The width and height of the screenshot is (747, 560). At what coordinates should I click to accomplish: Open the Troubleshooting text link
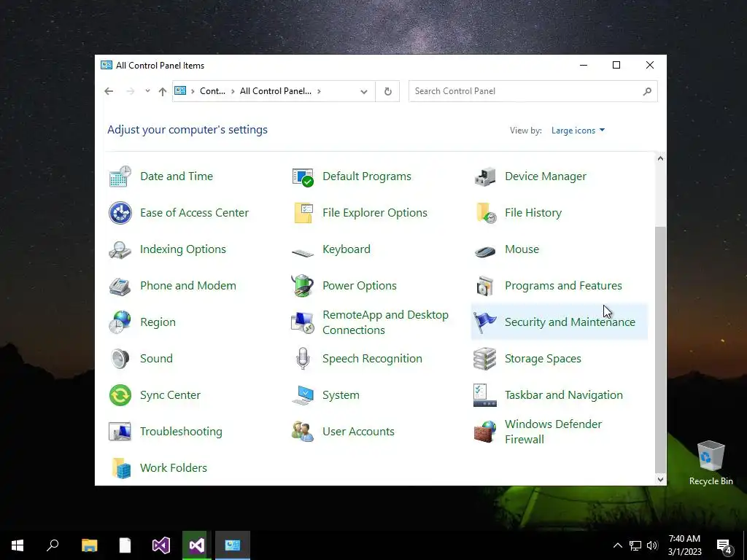tap(181, 432)
